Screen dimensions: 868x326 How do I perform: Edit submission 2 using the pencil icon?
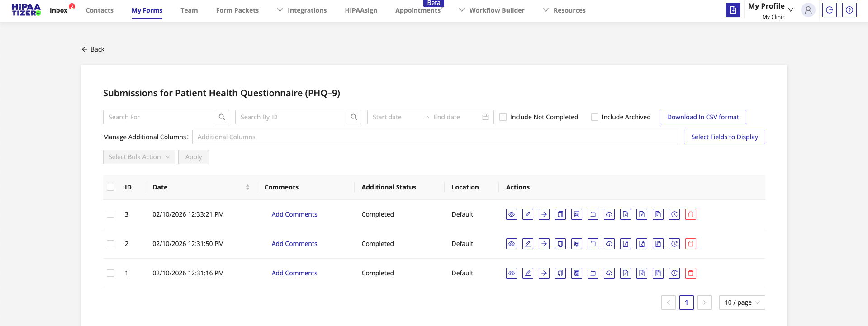527,244
